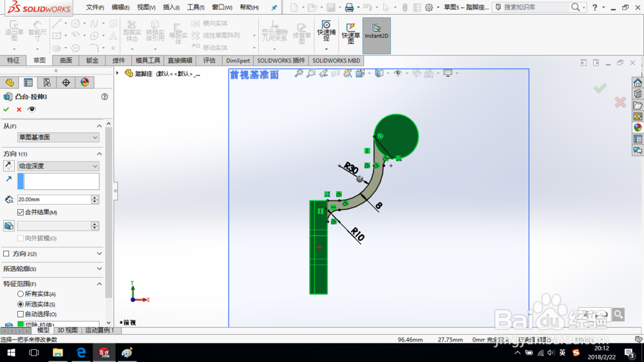Viewport: 644px width, 362px height.
Task: Collapse the 从 section chevron
Action: 99,126
